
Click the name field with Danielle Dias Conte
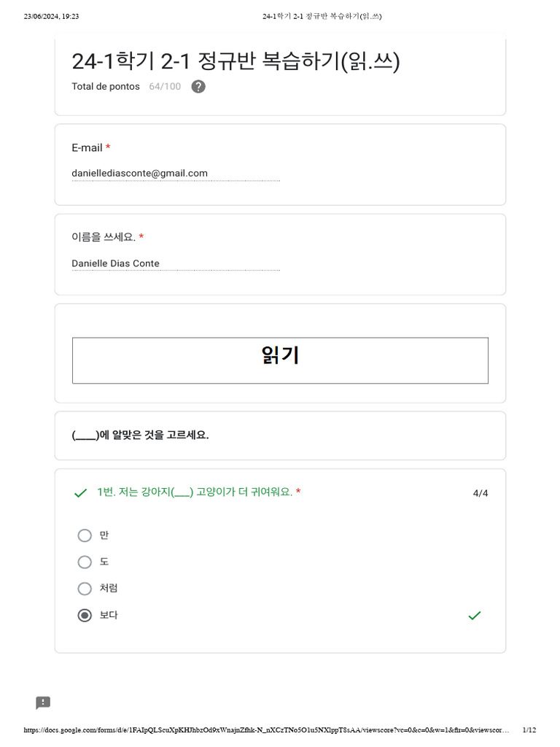[175, 263]
